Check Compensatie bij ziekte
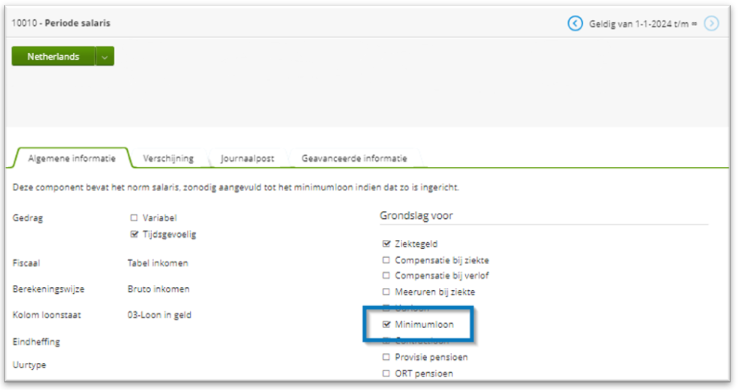 pos(386,260)
